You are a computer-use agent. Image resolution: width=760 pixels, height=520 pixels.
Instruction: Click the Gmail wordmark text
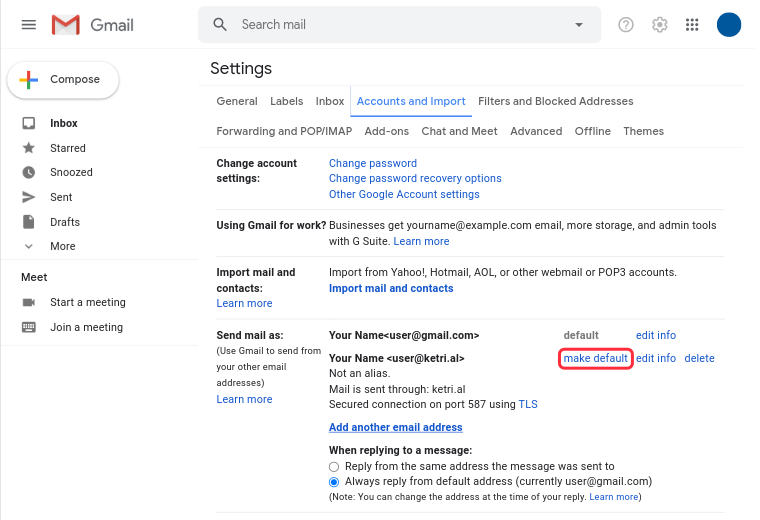pyautogui.click(x=112, y=25)
